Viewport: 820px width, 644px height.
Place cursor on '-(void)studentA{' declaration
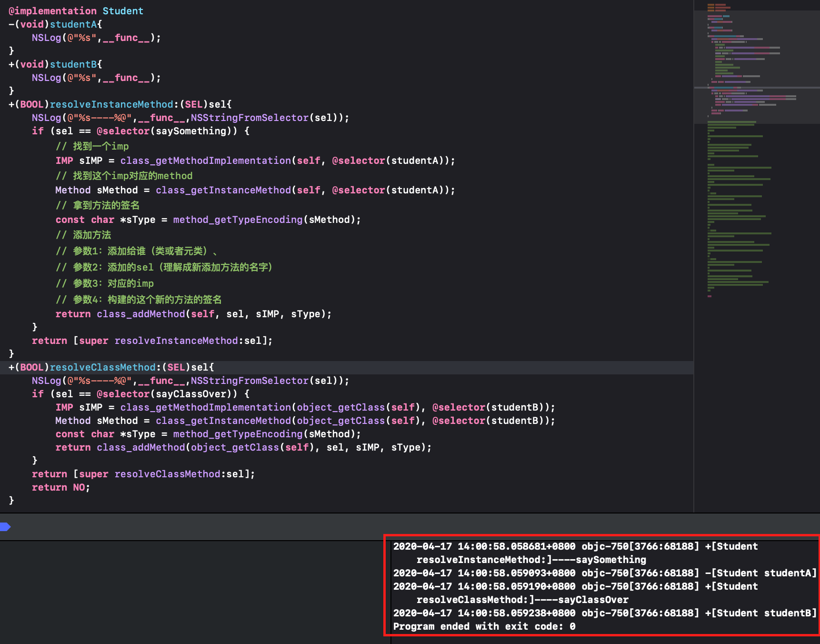[55, 24]
